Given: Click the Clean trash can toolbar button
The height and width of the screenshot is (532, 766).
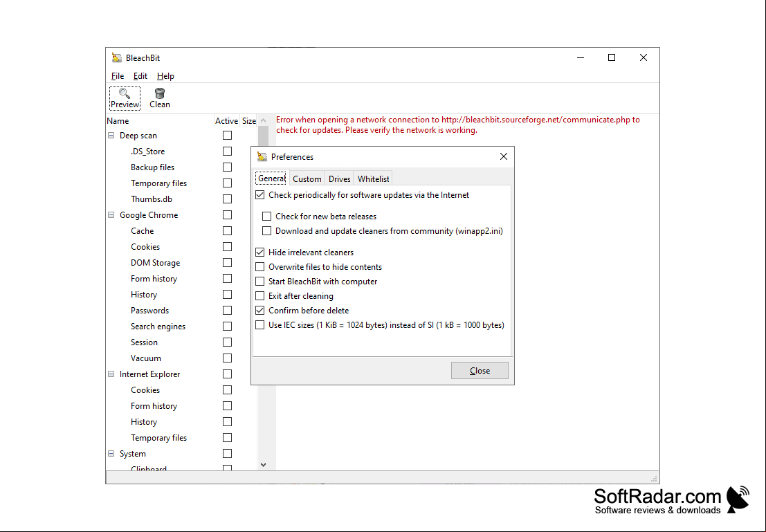Looking at the screenshot, I should pyautogui.click(x=160, y=98).
